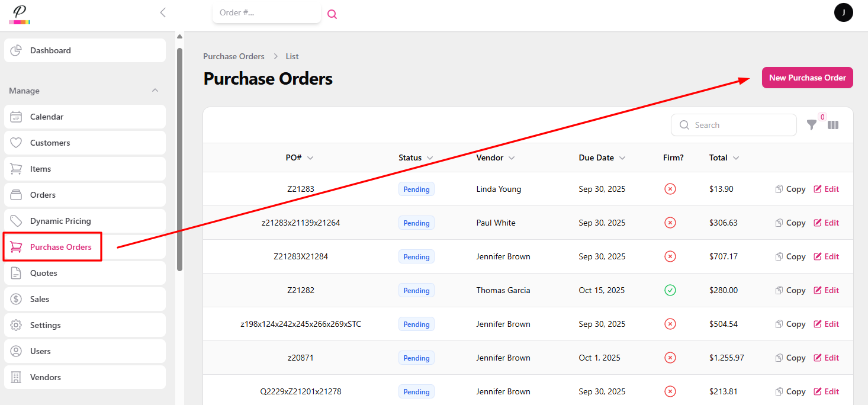
Task: Click the column visibility icon next to filters
Action: click(833, 125)
